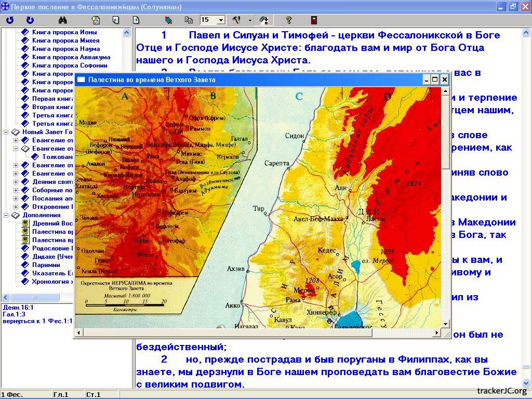The image size is (532, 399).
Task: Click the clockwise forward arrow in toolbar
Action: [x=30, y=20]
